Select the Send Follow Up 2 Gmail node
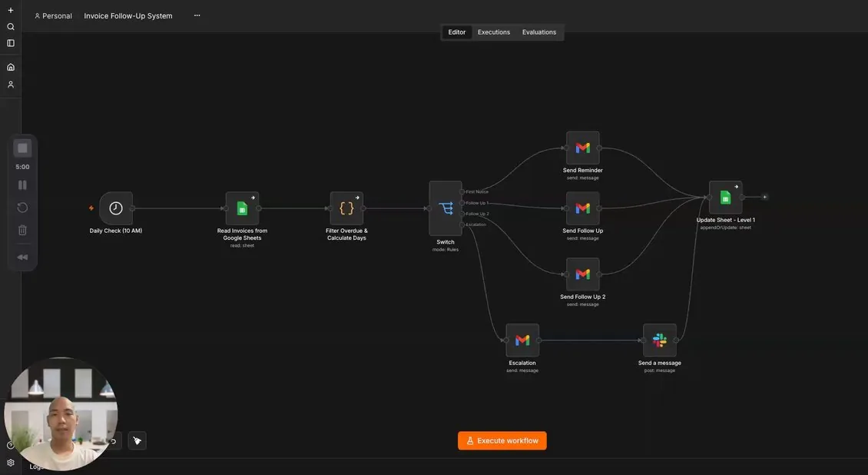This screenshot has width=868, height=475. tap(583, 274)
